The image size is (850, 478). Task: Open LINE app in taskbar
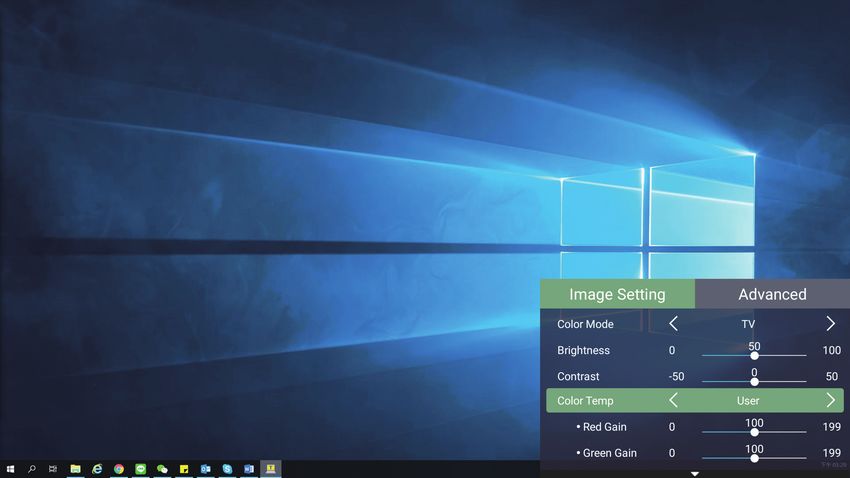tap(140, 469)
